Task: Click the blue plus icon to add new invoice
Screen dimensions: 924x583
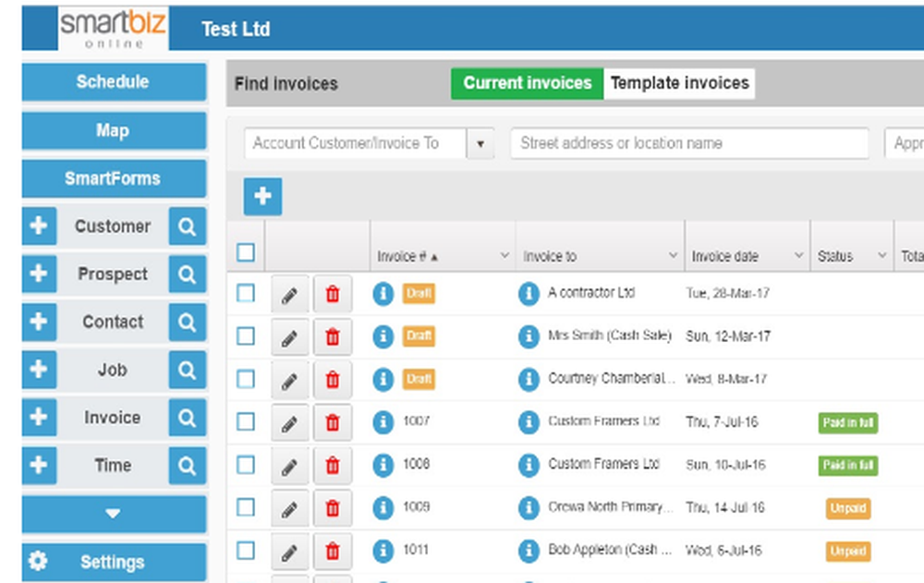Action: (262, 197)
